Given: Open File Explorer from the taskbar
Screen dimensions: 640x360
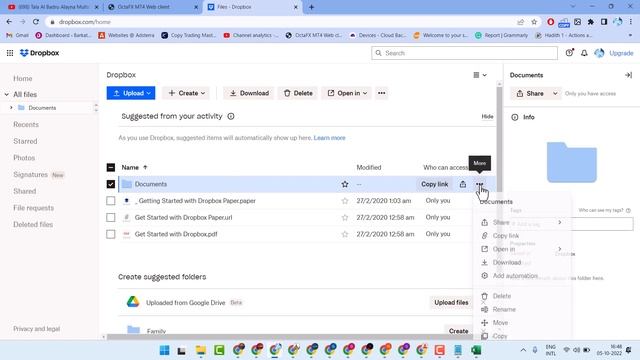Looking at the screenshot, I should (200, 350).
